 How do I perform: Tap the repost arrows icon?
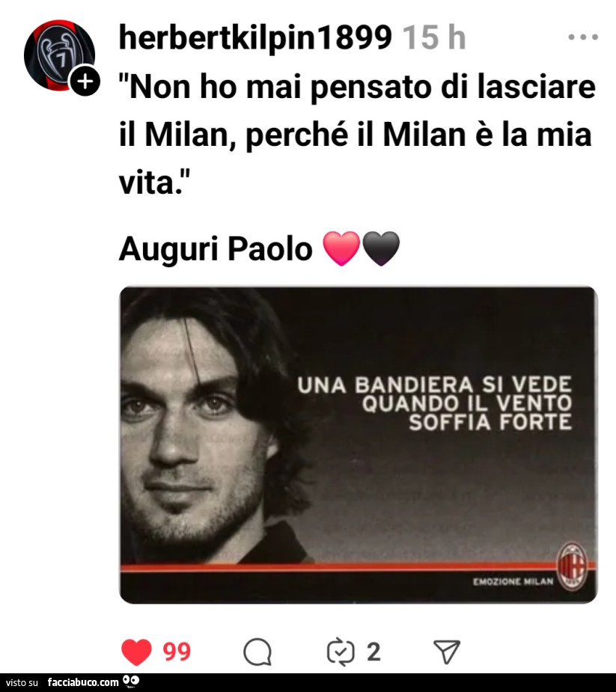pos(341,652)
